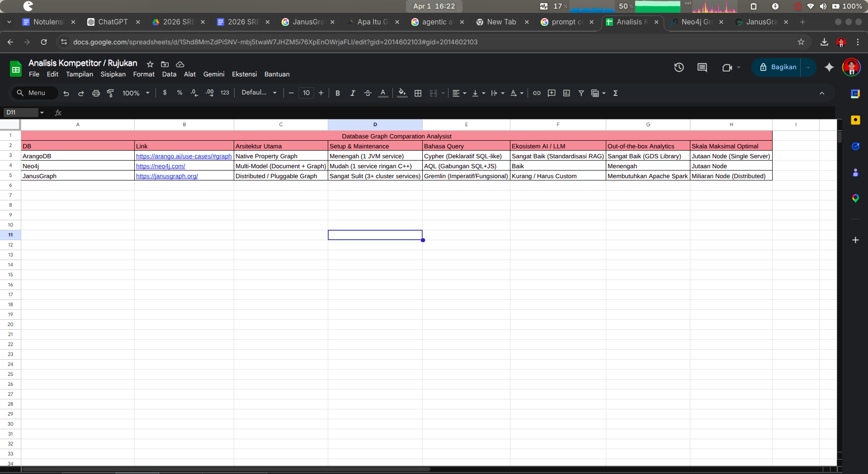
Task: Open the Data menu
Action: pyautogui.click(x=169, y=74)
